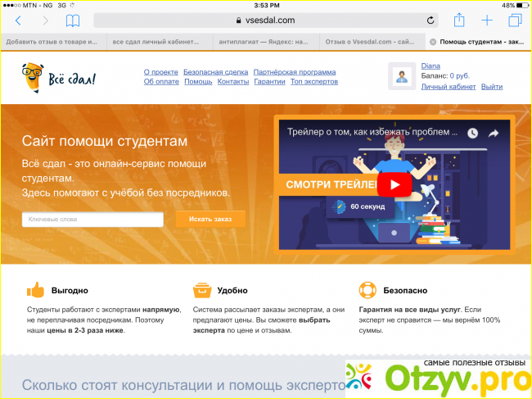
Task: Tap the Safari back arrow
Action: (x=18, y=20)
